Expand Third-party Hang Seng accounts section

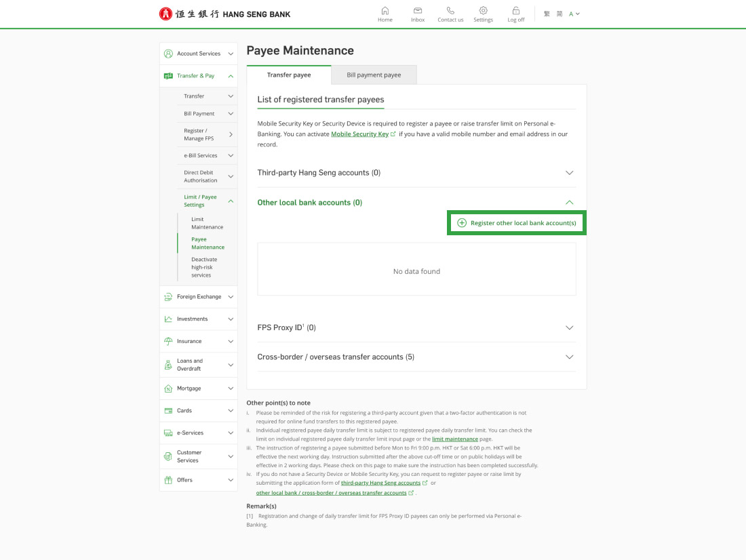[x=569, y=173]
